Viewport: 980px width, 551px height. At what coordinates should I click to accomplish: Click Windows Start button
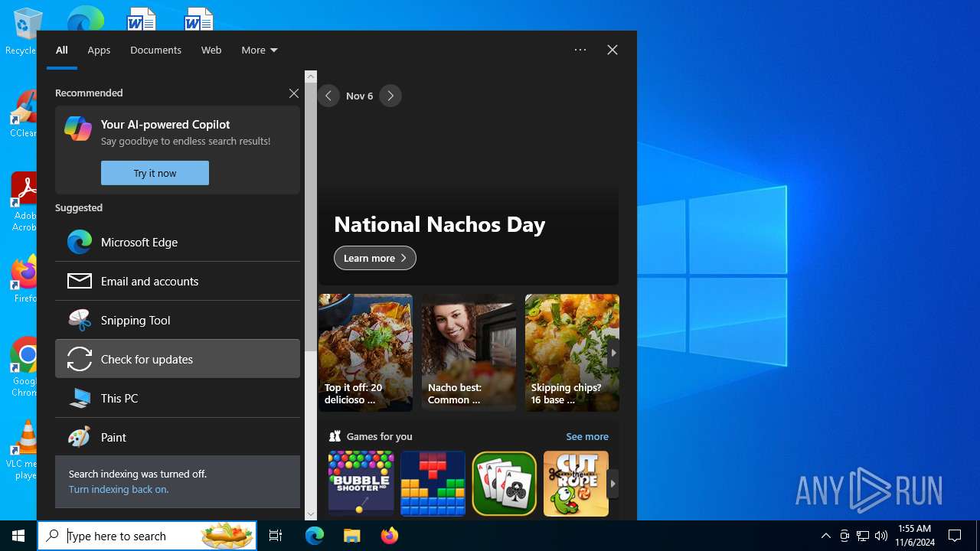click(x=18, y=536)
